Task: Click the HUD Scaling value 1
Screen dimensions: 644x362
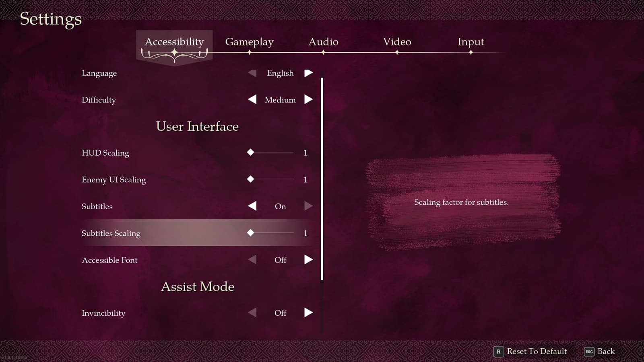Action: pyautogui.click(x=305, y=153)
